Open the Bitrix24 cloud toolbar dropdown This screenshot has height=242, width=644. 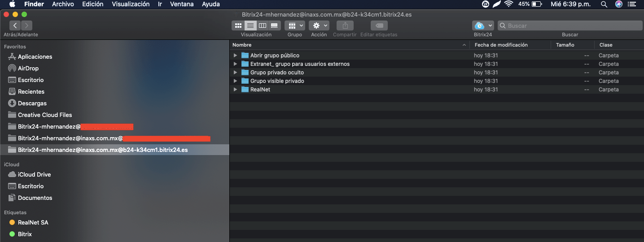pyautogui.click(x=483, y=26)
